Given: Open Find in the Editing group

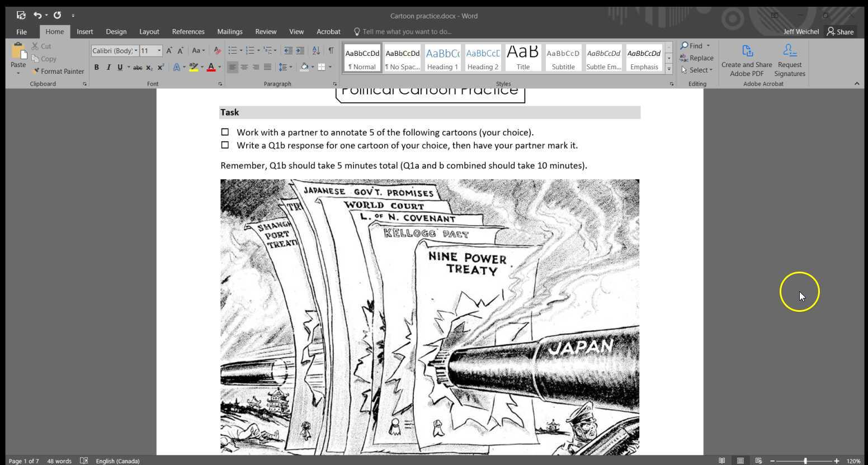Looking at the screenshot, I should point(694,45).
